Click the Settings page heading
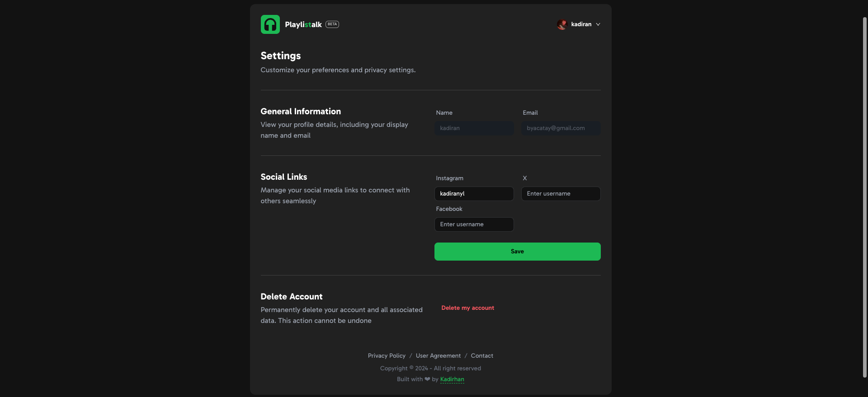868x397 pixels. pos(280,56)
